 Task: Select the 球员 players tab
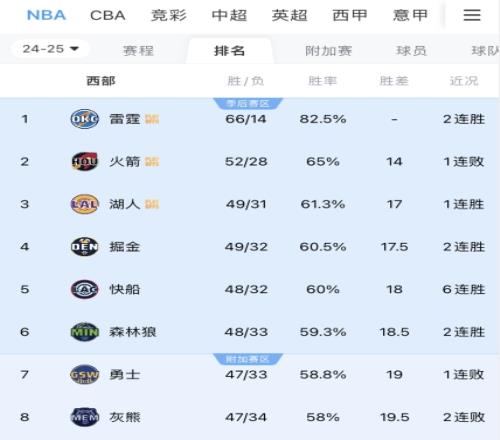point(411,51)
